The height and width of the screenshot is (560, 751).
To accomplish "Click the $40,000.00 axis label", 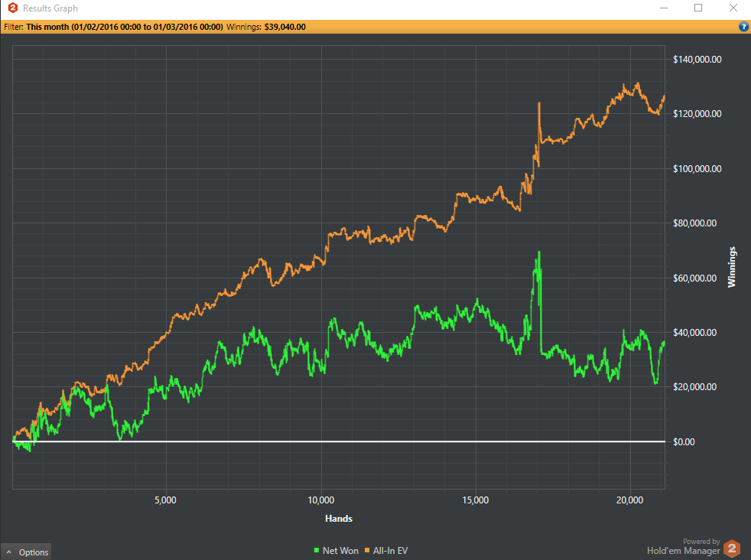I will coord(694,333).
